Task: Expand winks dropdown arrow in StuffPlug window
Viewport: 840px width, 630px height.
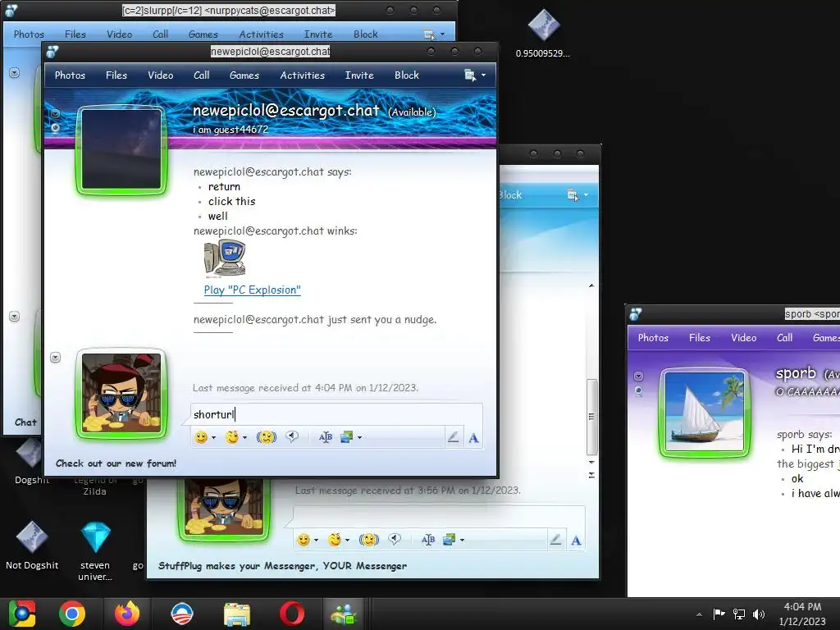Action: [x=347, y=540]
